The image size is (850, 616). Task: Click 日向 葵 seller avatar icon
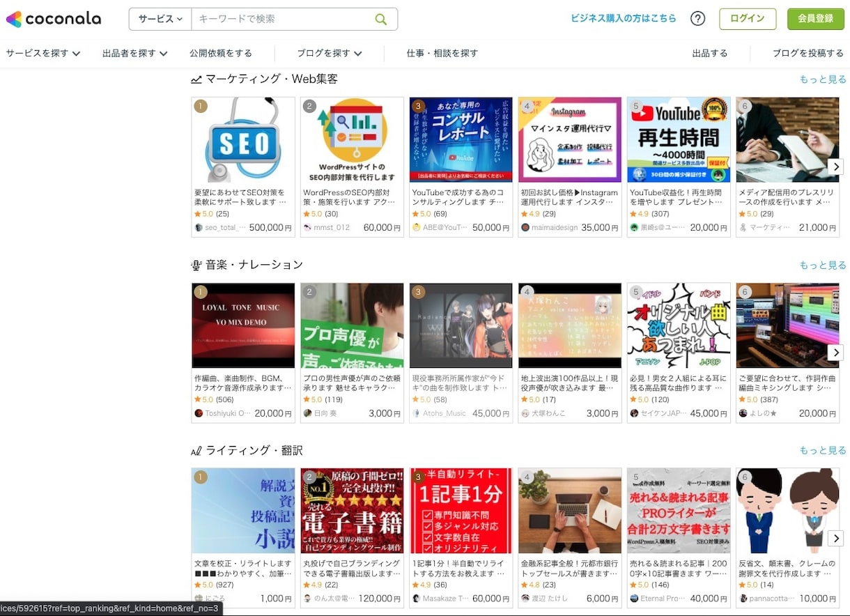click(x=307, y=413)
